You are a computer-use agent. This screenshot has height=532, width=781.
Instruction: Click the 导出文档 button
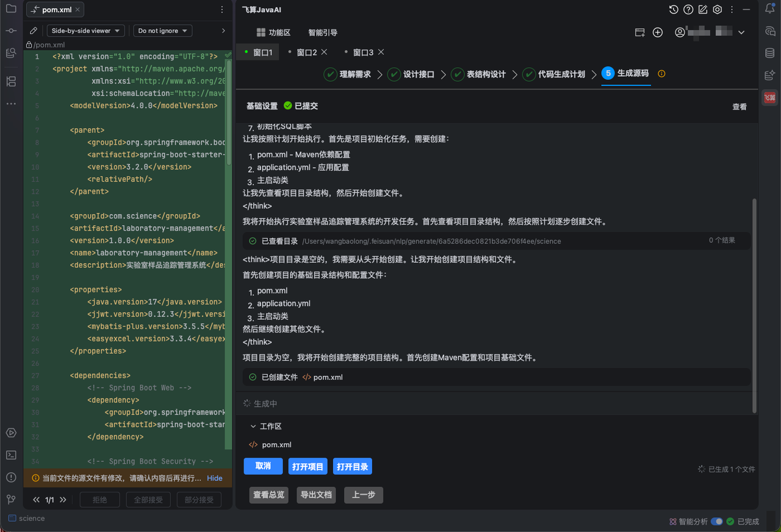316,495
